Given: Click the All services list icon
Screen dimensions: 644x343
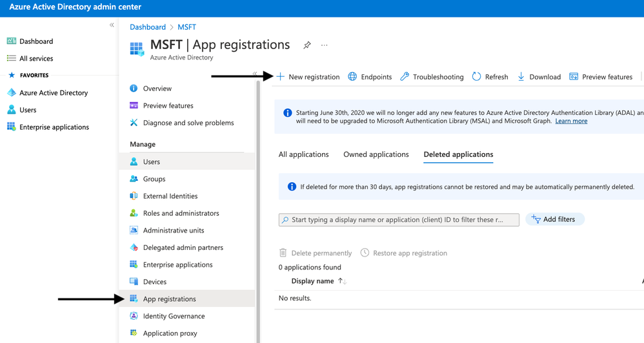Looking at the screenshot, I should point(12,58).
